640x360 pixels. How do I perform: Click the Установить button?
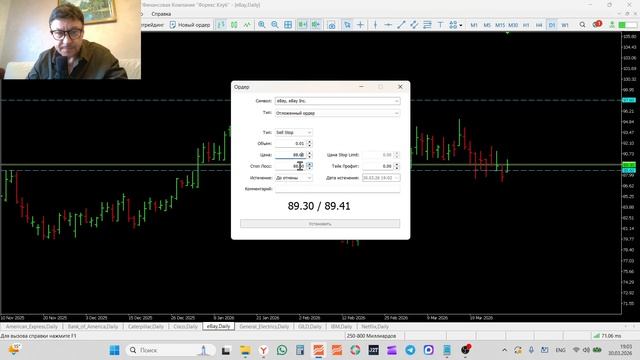320,224
